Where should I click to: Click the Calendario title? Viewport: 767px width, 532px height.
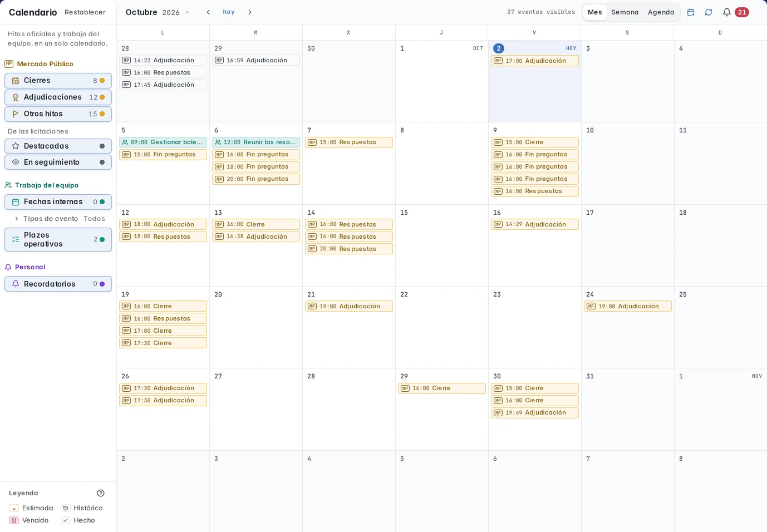click(33, 12)
